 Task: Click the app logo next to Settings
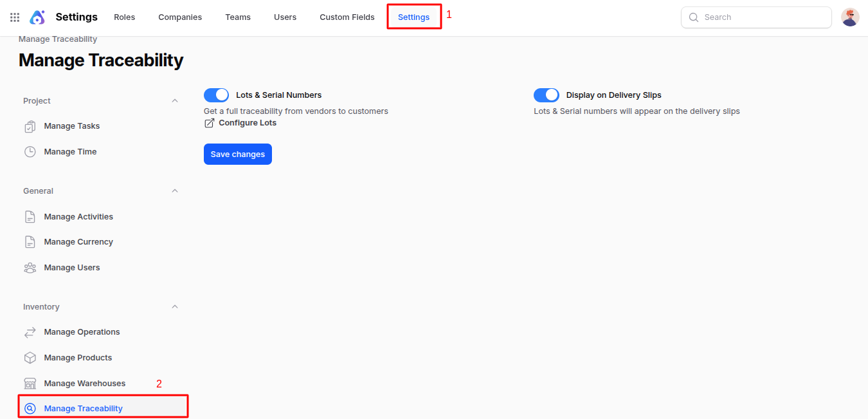pos(37,17)
